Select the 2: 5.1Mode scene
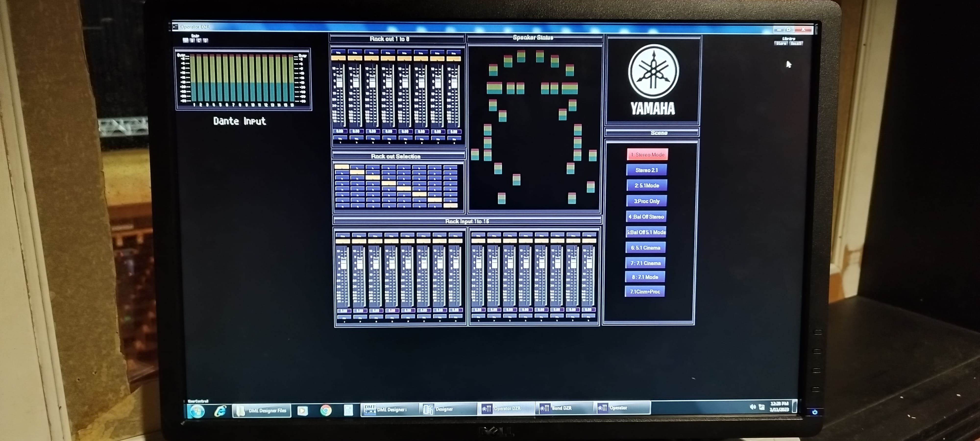 point(646,185)
